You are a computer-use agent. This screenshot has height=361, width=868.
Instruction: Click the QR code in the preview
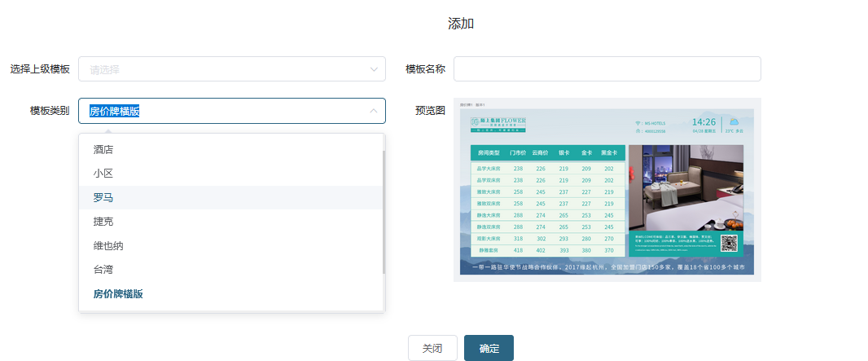(x=729, y=243)
